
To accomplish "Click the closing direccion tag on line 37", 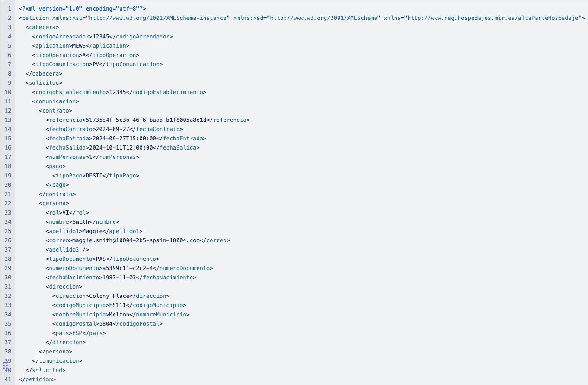I will [65, 342].
